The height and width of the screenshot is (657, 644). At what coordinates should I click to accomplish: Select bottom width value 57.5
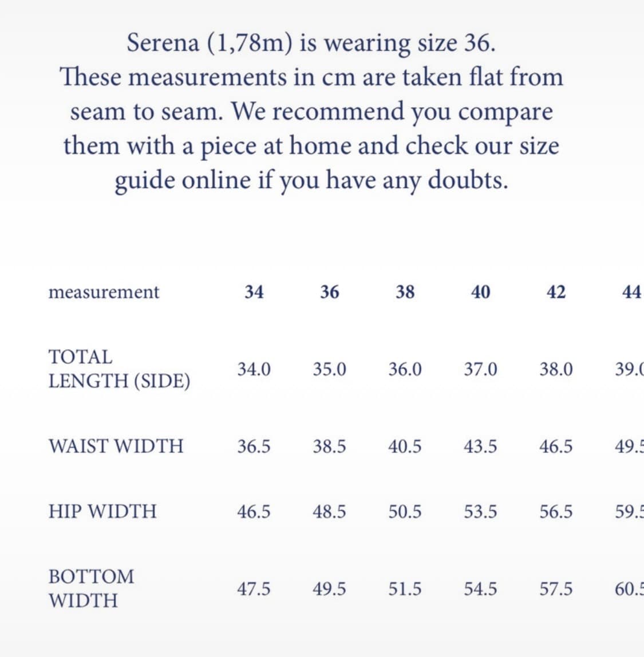pos(556,588)
